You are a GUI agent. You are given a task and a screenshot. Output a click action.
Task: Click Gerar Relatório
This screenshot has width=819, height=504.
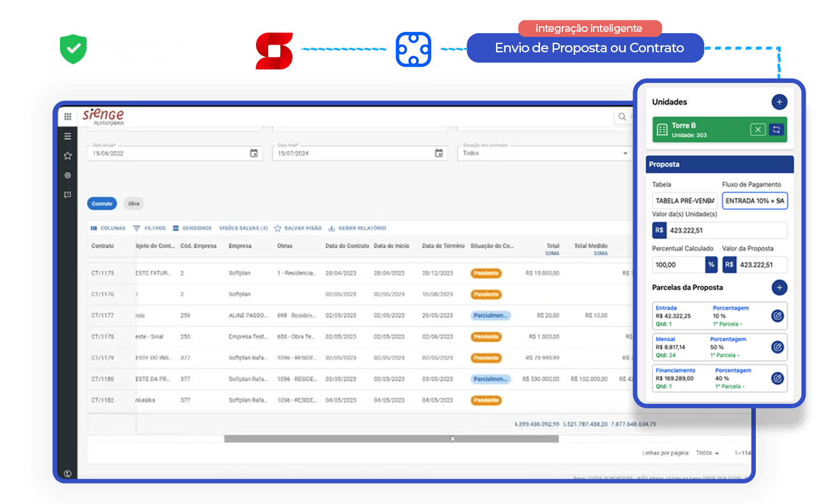pos(357,228)
